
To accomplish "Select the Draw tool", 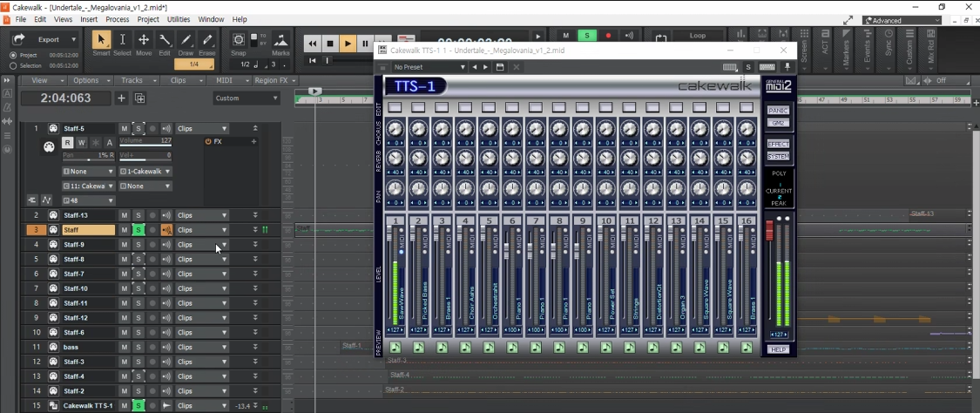I will coord(186,40).
